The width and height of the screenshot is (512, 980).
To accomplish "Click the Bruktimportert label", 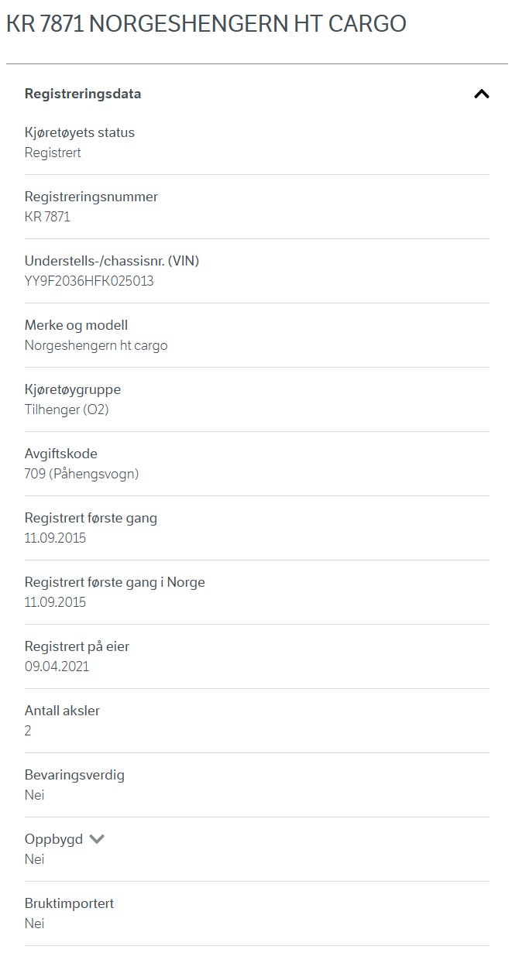I will click(69, 903).
